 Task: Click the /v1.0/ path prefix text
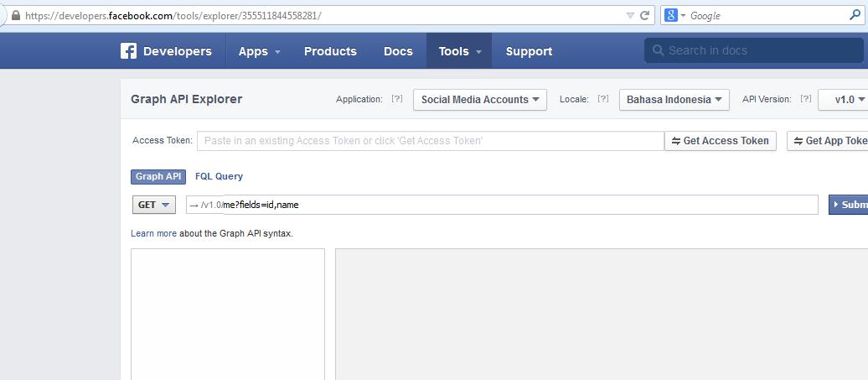pyautogui.click(x=212, y=205)
